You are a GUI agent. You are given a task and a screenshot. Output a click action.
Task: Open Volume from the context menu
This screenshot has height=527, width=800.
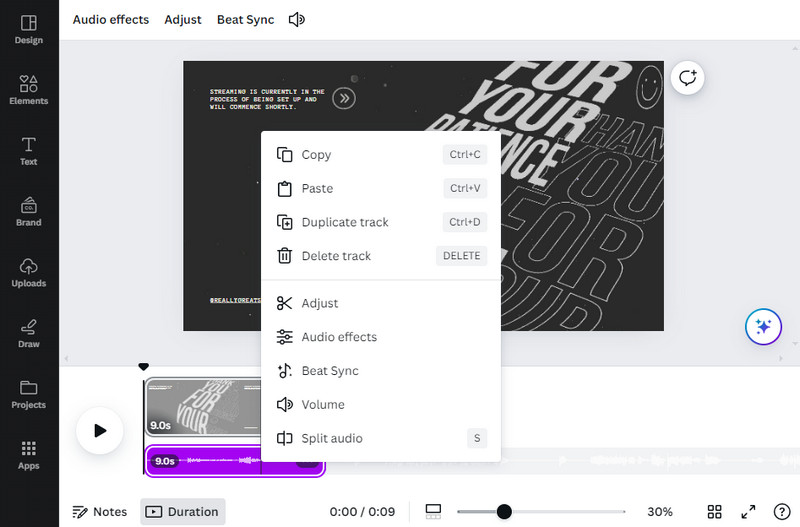pos(381,404)
